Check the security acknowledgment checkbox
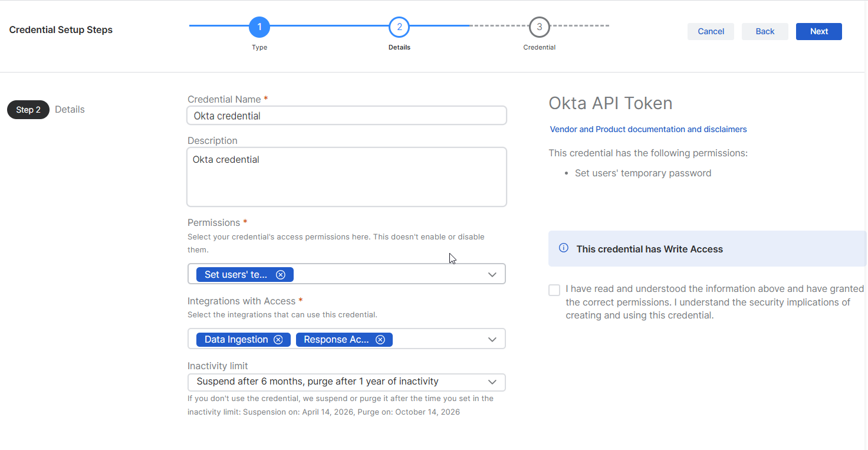868x450 pixels. 554,290
